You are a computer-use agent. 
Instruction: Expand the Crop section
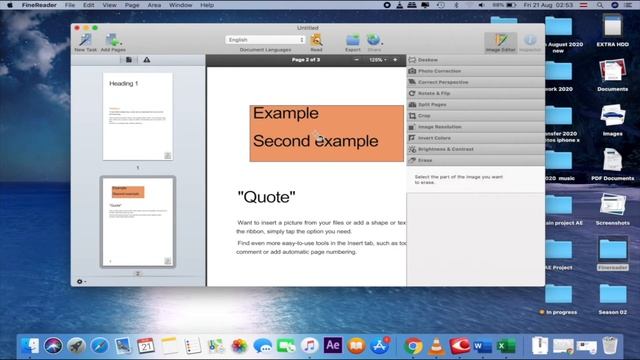pyautogui.click(x=476, y=116)
